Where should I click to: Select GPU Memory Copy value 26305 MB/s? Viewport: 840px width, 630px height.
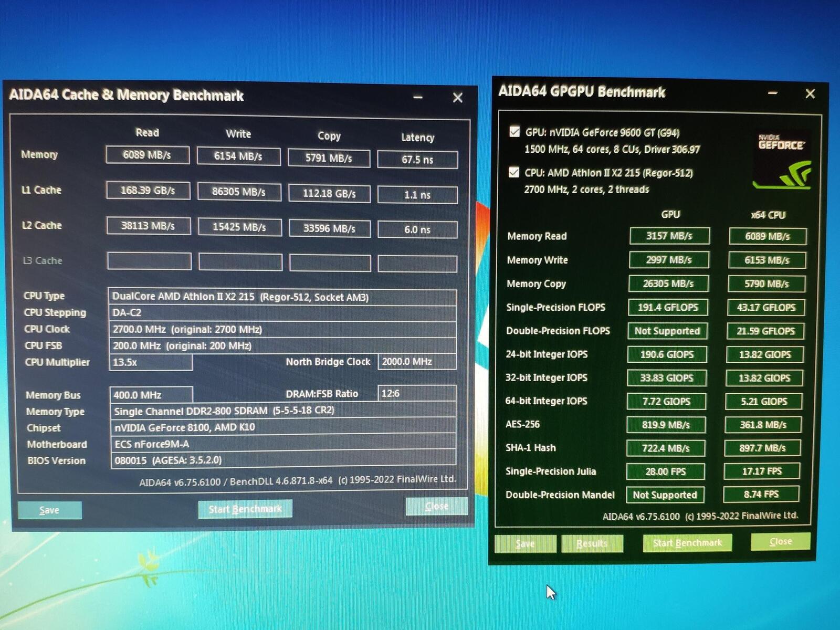coord(668,283)
